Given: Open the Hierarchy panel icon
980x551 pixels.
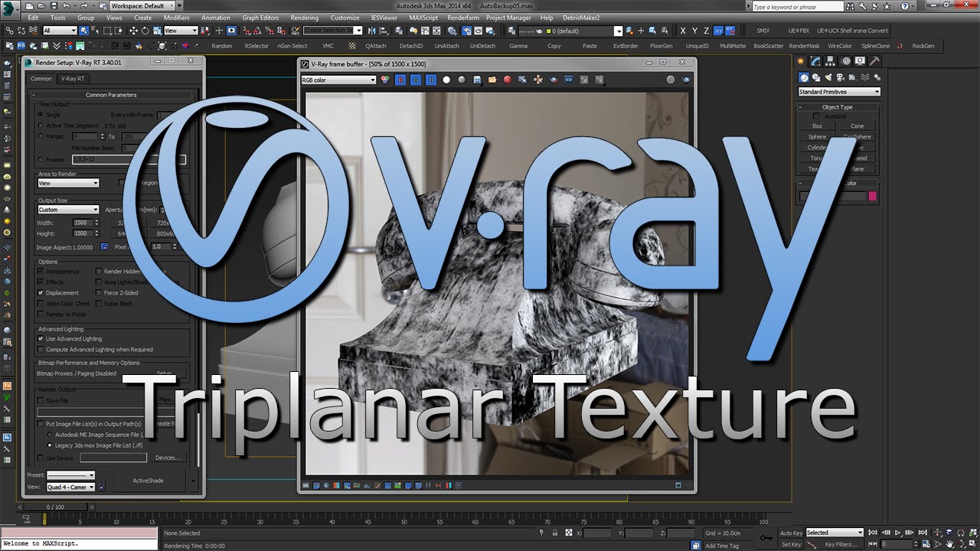Looking at the screenshot, I should point(831,61).
